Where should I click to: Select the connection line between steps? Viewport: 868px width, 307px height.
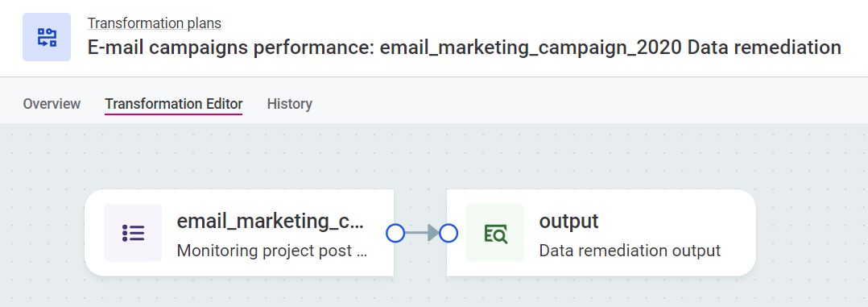[x=416, y=234]
